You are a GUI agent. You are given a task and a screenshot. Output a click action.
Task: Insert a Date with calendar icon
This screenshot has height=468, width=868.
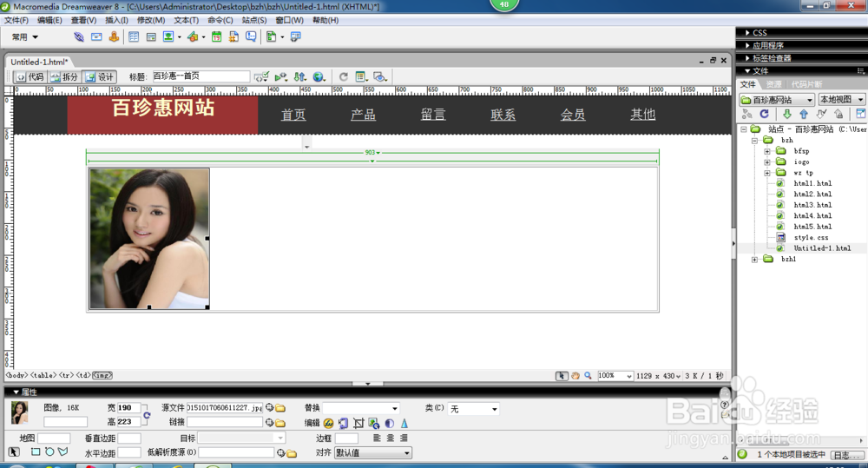pos(216,37)
